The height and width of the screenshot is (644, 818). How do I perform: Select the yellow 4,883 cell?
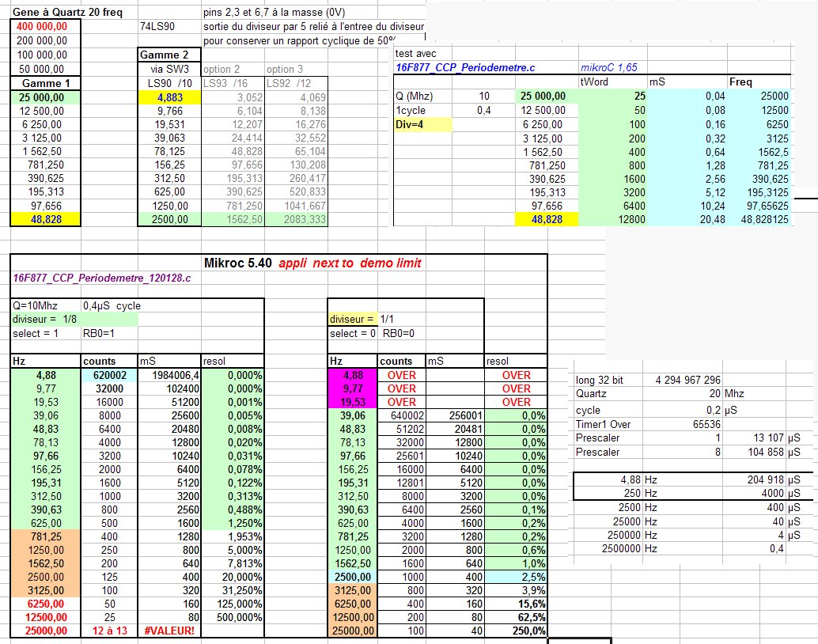169,97
